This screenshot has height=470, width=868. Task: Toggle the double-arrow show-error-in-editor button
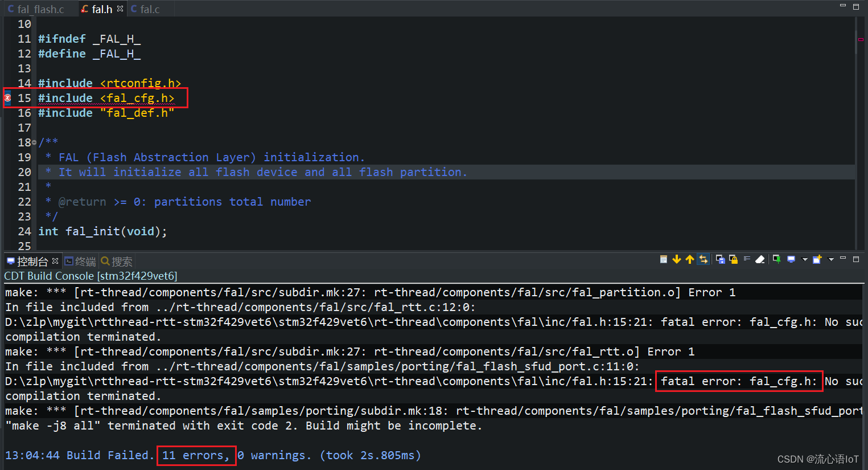(x=704, y=259)
